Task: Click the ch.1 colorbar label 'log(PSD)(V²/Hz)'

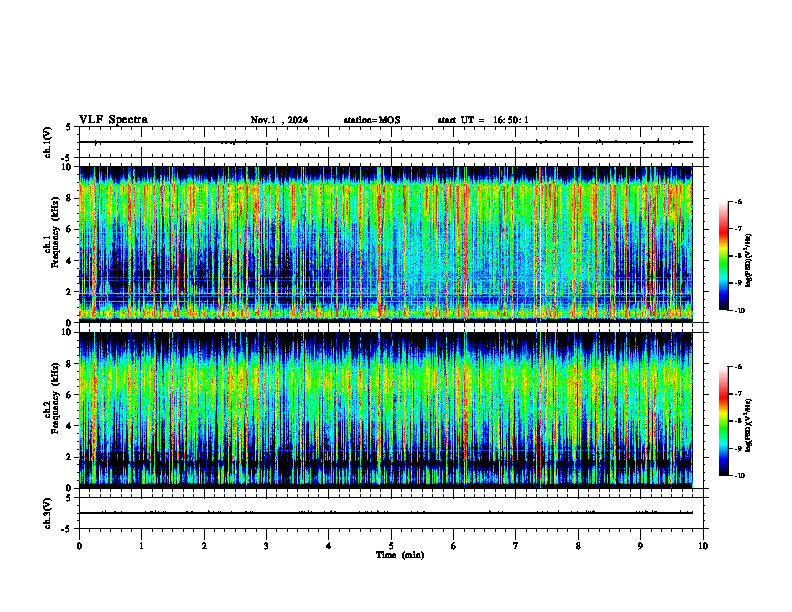Action: pos(749,260)
